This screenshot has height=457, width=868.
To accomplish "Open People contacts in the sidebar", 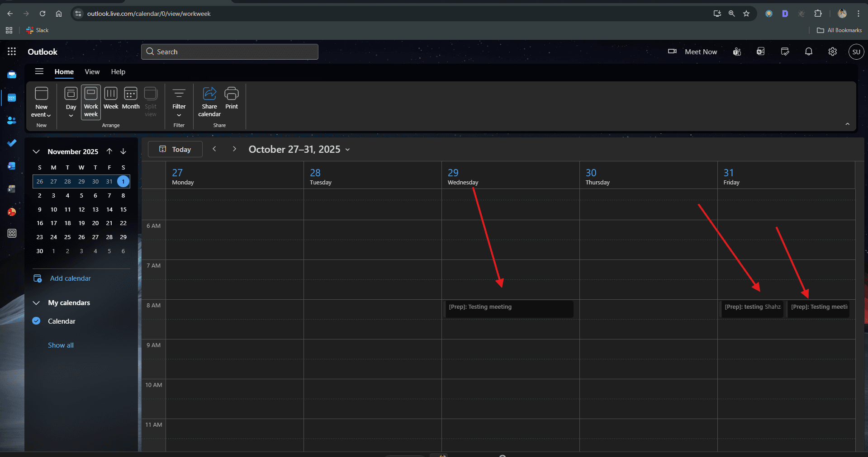I will (x=12, y=120).
